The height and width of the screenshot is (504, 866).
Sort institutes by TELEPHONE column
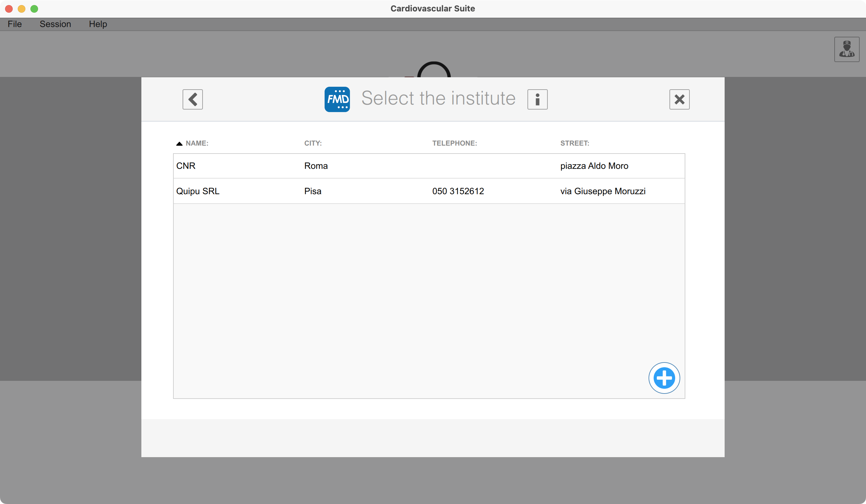pos(454,143)
